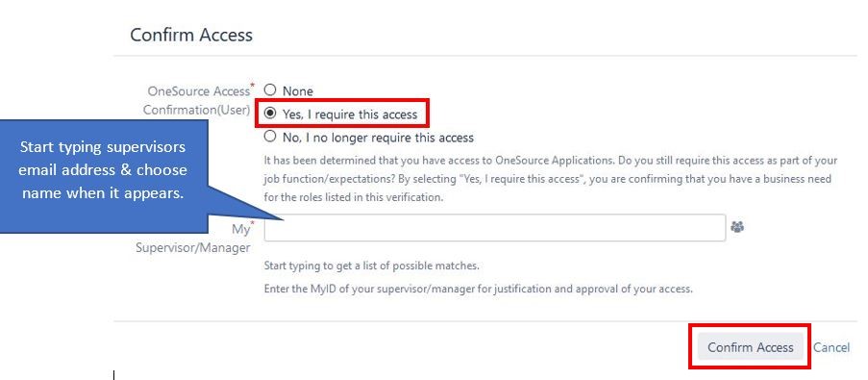The height and width of the screenshot is (380, 868).
Task: Click the Confirm Access button
Action: (750, 346)
